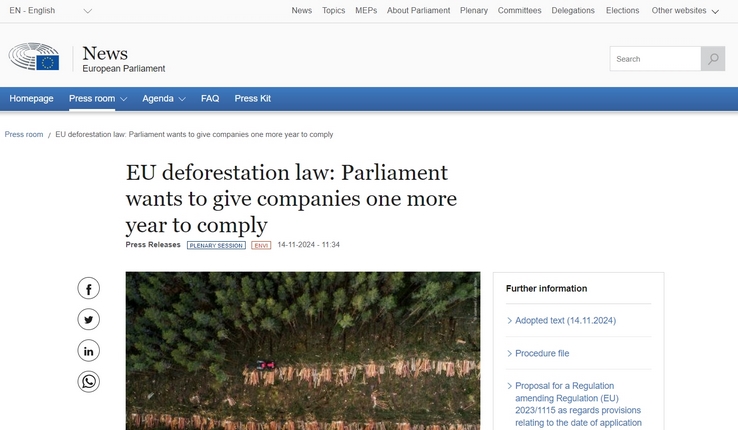Click the ENVI committee tag
The height and width of the screenshot is (430, 738).
(261, 245)
